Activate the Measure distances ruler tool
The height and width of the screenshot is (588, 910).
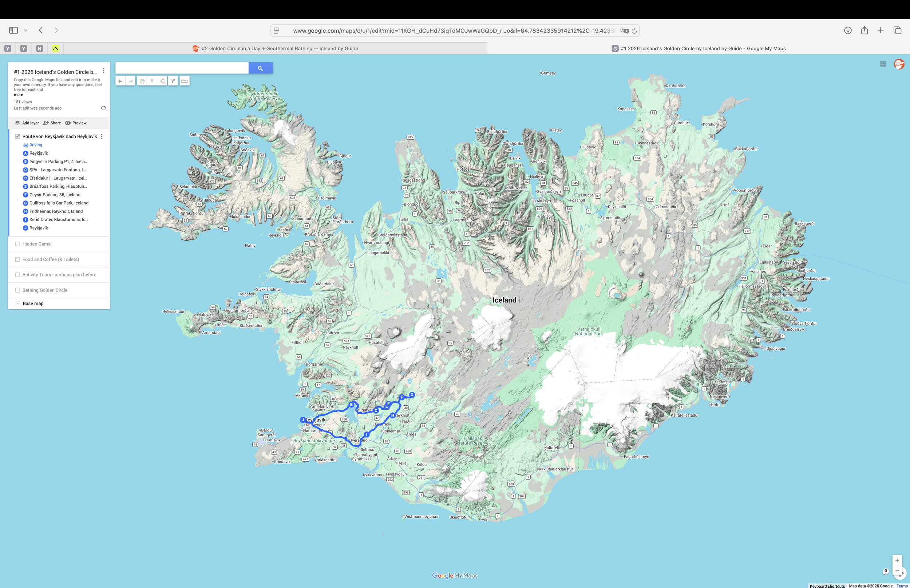point(185,81)
